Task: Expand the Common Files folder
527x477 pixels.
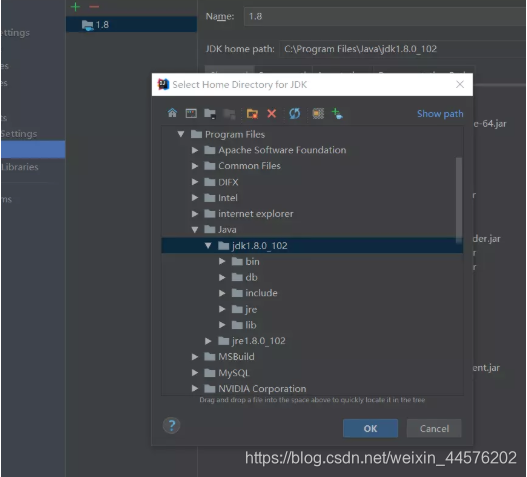Action: (x=195, y=166)
